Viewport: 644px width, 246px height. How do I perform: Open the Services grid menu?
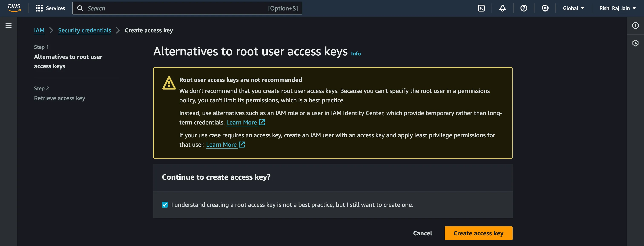tap(50, 8)
